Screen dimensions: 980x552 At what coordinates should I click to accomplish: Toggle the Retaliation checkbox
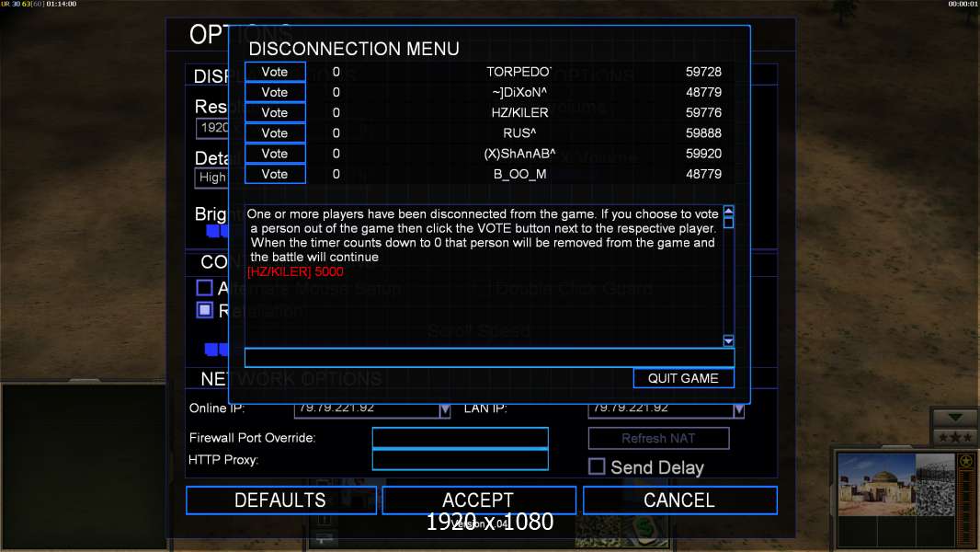click(204, 310)
